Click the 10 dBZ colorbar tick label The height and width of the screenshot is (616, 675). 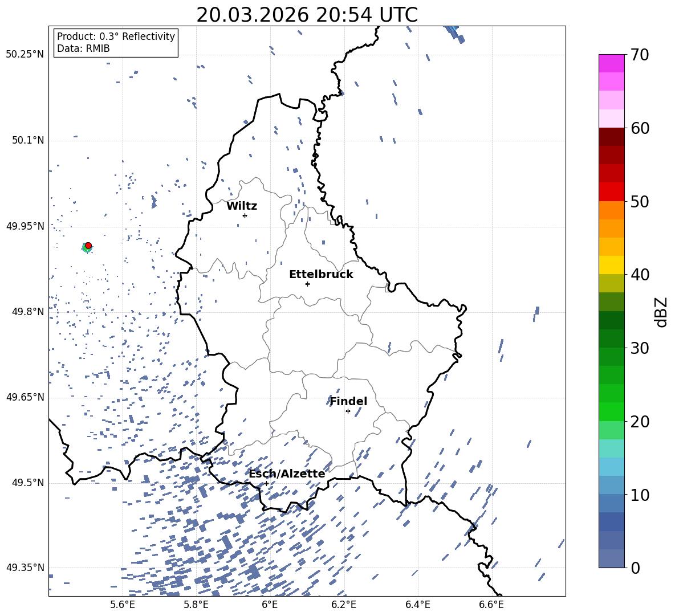640,495
